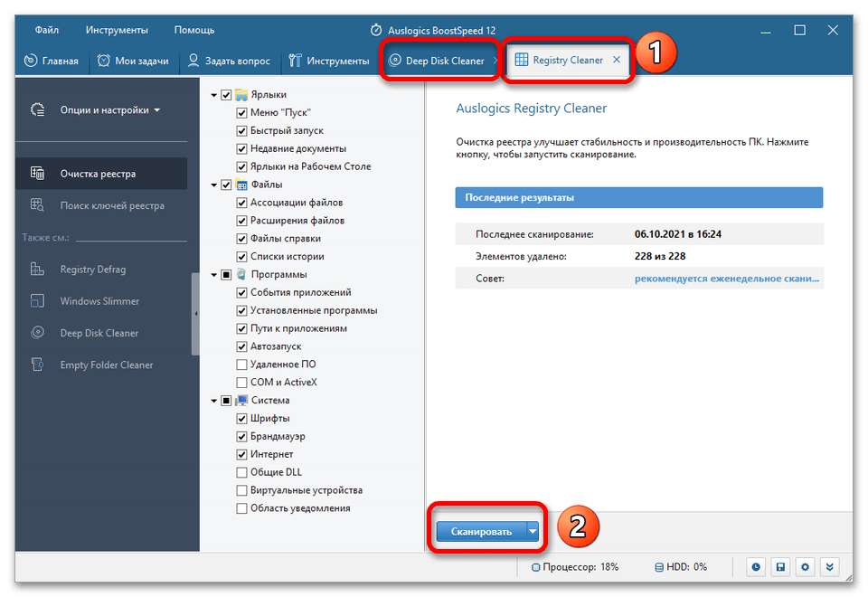Click the double chevron icon in status bar
868x597 pixels.
coord(828,567)
